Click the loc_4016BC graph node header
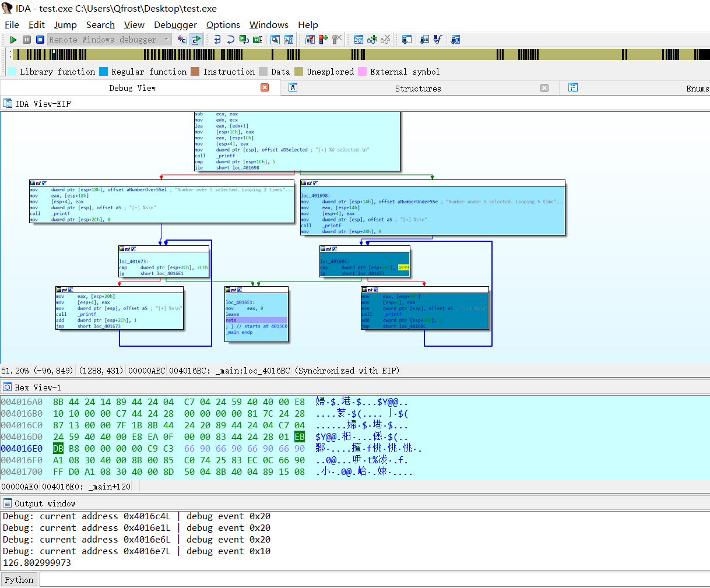Screen dimensions: 710x588 (x=365, y=249)
